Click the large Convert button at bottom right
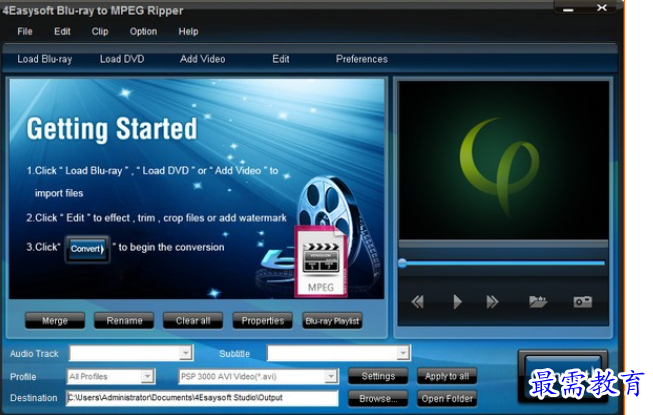 [563, 377]
